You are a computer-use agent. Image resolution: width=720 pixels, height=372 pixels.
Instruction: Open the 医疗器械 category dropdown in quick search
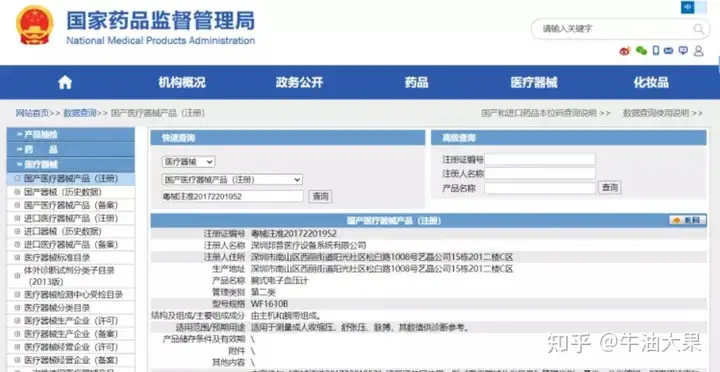(188, 162)
